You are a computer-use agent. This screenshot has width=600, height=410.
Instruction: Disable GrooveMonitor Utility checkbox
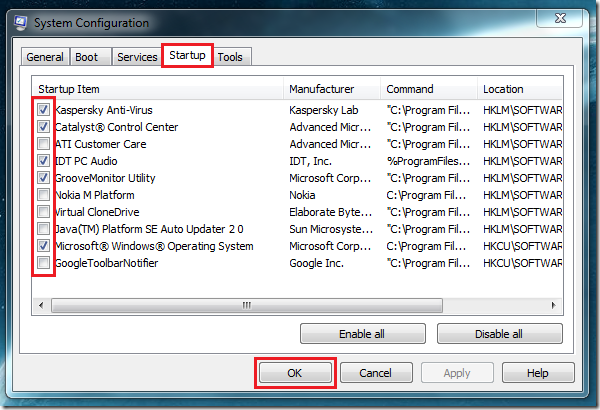click(43, 178)
